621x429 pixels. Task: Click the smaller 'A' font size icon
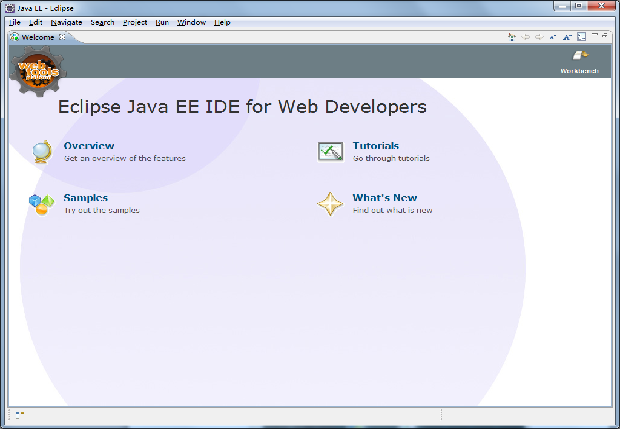pos(553,37)
